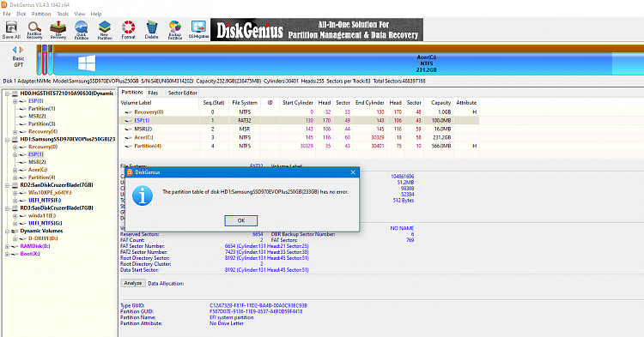
Task: Click the Capacity column header
Action: (x=440, y=103)
